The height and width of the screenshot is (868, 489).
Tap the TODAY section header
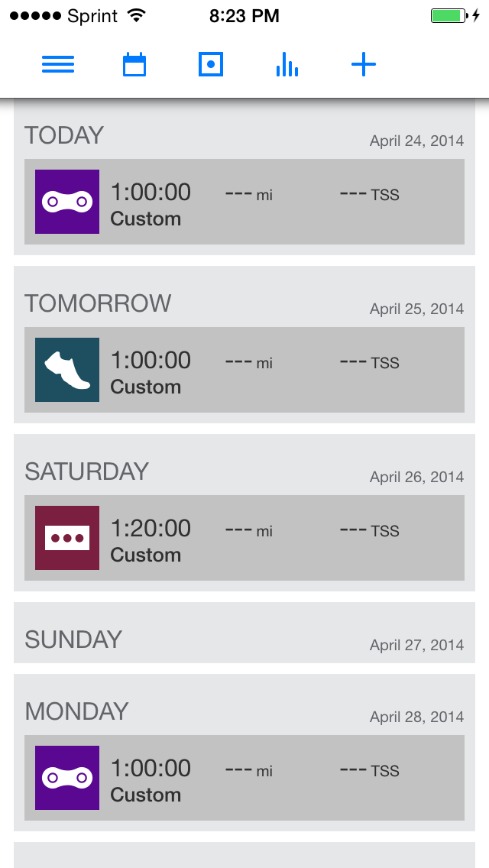tap(64, 135)
